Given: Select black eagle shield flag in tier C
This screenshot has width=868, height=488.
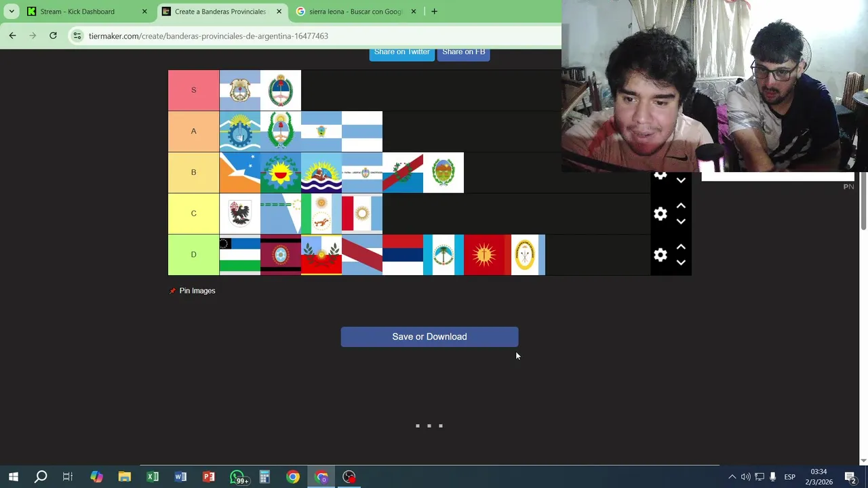Looking at the screenshot, I should (x=240, y=213).
